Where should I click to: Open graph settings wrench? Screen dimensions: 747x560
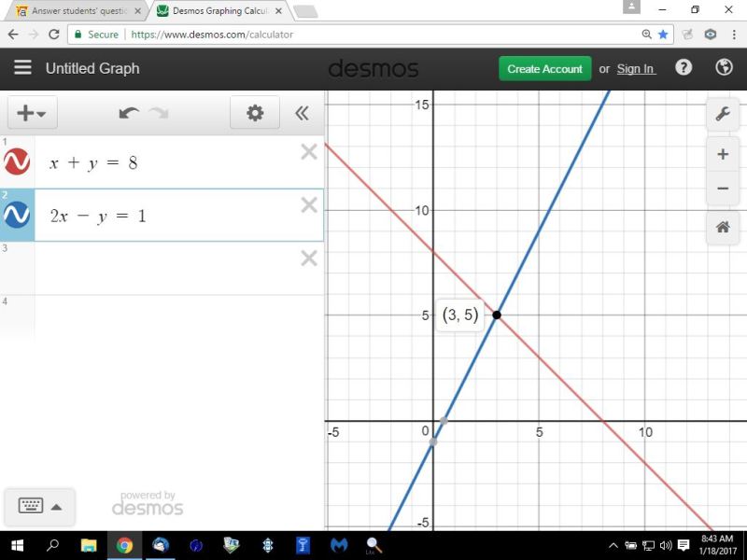(723, 114)
